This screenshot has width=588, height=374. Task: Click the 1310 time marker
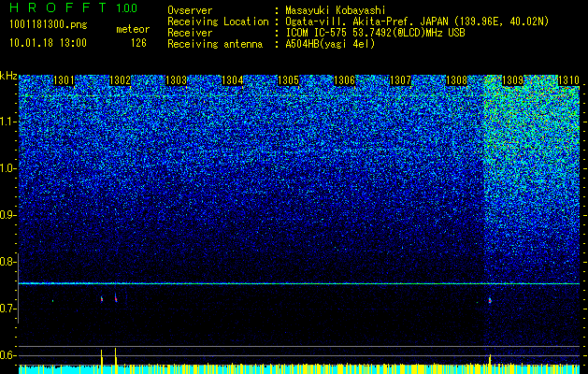(x=568, y=80)
